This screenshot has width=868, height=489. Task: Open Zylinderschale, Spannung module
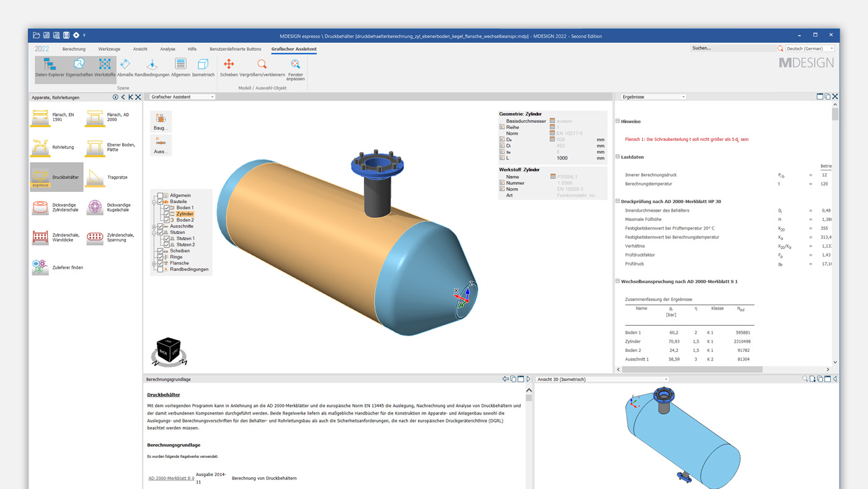click(x=111, y=237)
